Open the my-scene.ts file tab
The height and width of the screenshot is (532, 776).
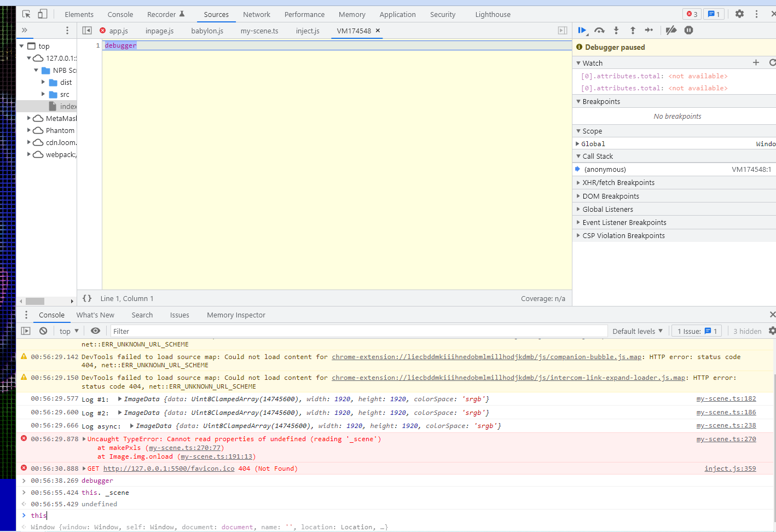click(x=259, y=31)
